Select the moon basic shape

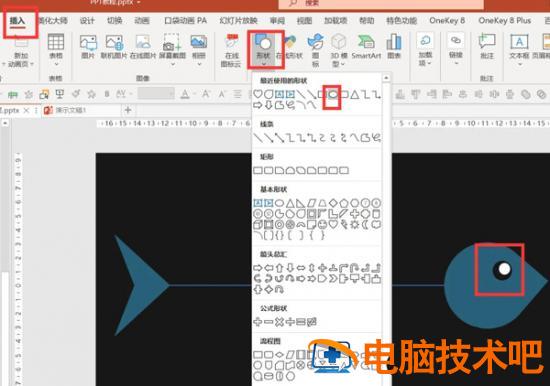coord(365,225)
